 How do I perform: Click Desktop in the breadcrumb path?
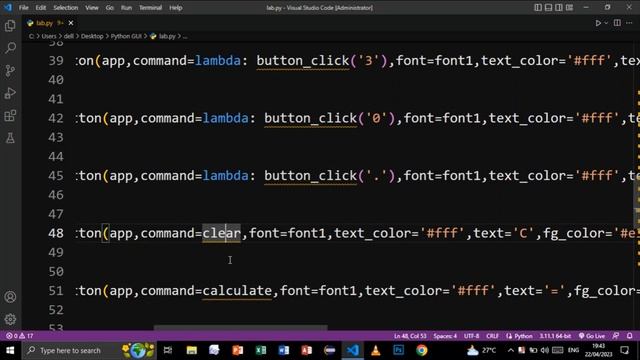coord(92,36)
